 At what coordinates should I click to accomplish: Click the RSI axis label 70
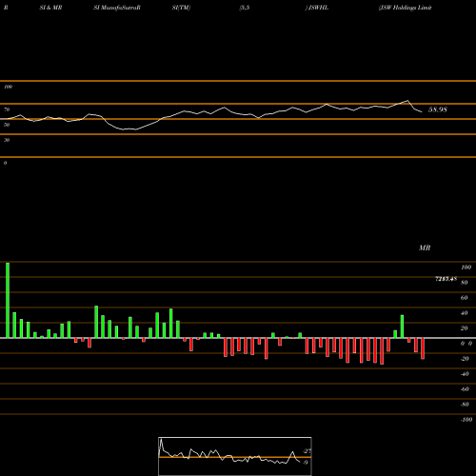pos(7,109)
